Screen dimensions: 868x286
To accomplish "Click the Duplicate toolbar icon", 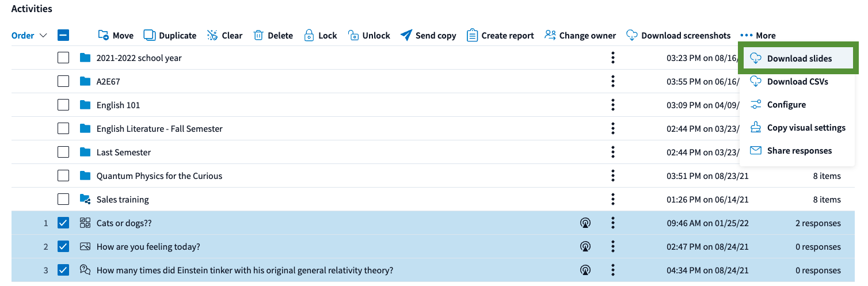I will 150,36.
